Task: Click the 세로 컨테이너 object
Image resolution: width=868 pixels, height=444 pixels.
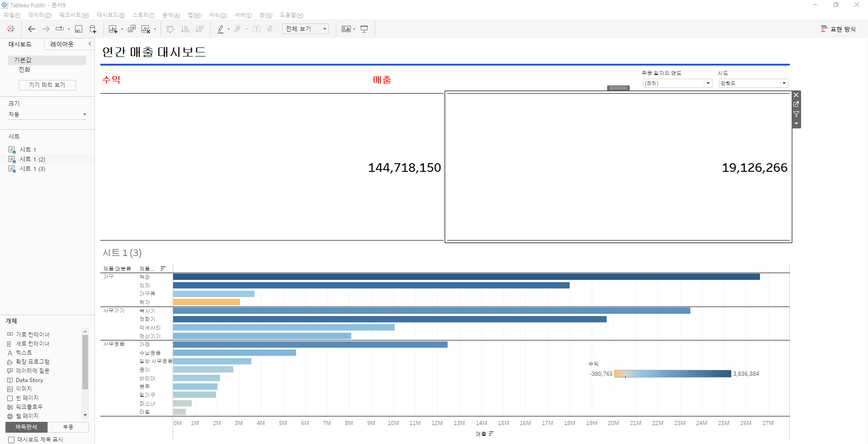Action: [x=33, y=344]
